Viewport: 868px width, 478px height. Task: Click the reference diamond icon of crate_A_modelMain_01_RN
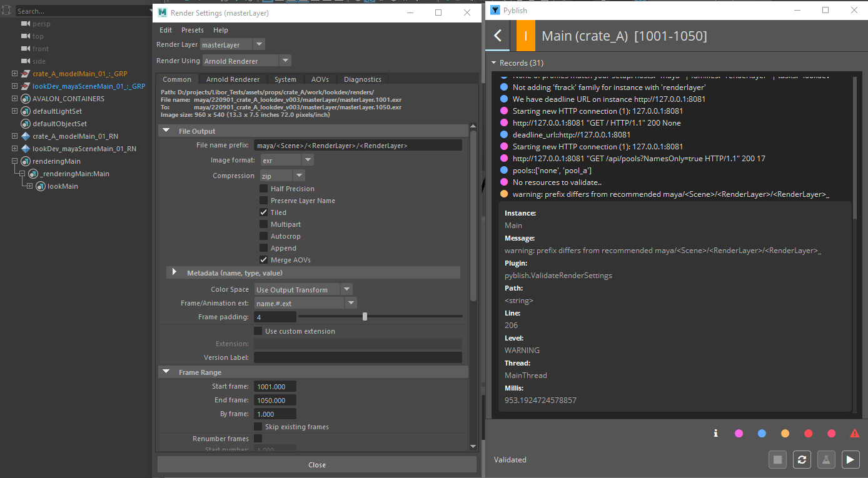pyautogui.click(x=26, y=136)
